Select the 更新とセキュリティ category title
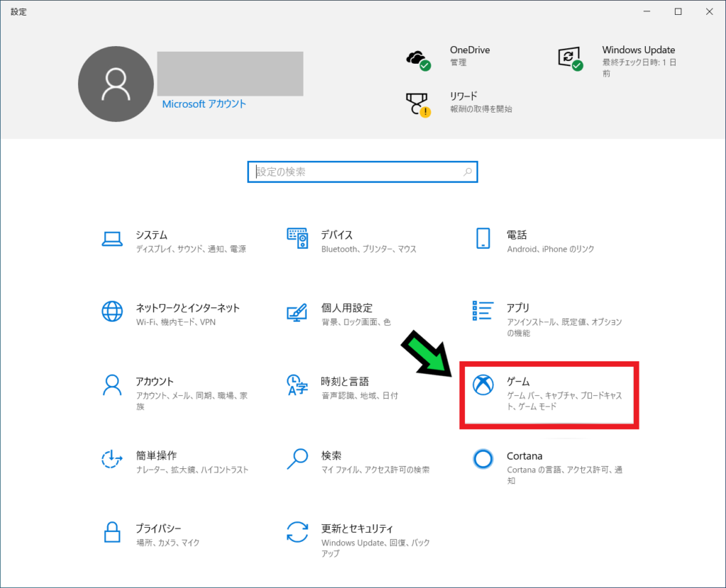726x588 pixels. (357, 528)
